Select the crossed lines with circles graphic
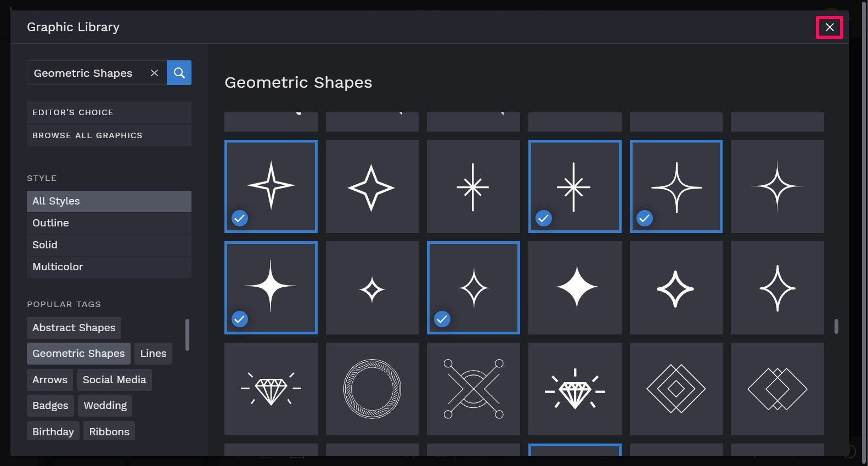 473,389
